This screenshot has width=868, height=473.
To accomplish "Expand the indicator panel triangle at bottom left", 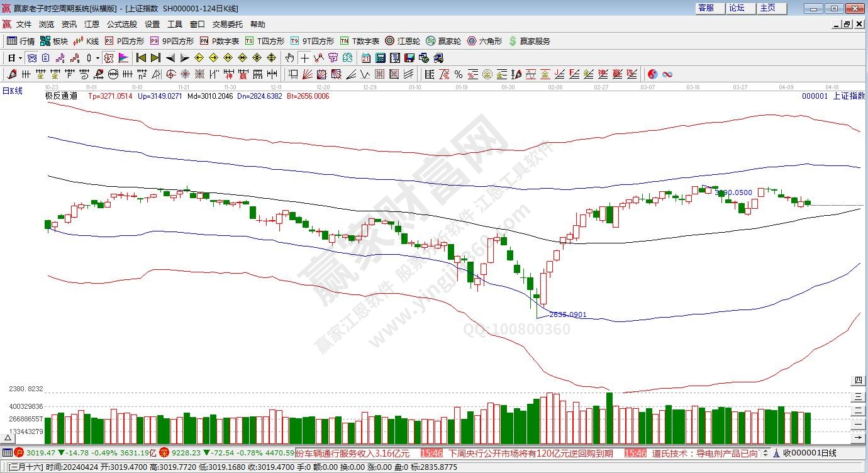I will coord(8,437).
